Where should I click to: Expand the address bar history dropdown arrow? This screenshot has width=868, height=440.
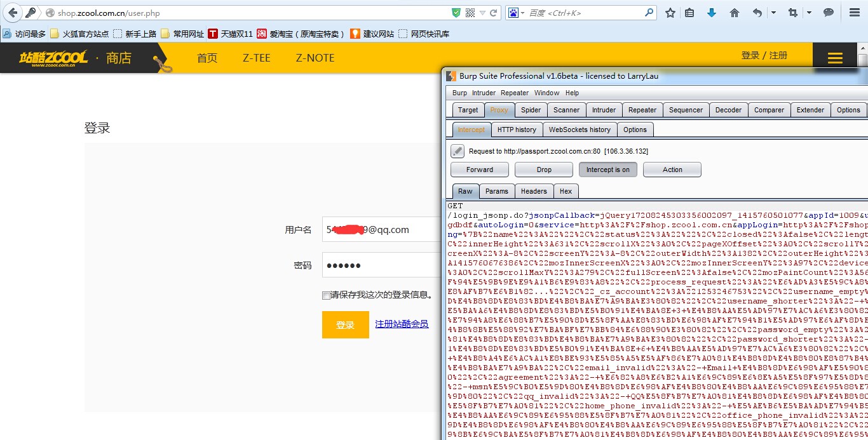[483, 13]
